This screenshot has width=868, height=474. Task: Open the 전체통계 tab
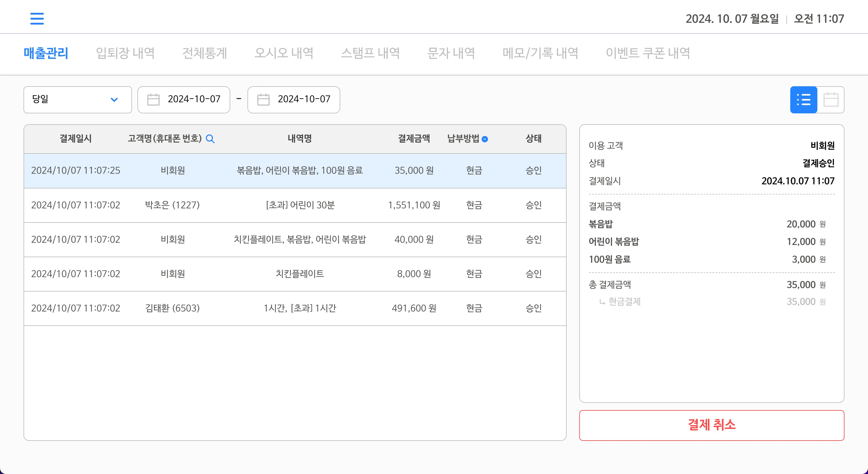[205, 53]
